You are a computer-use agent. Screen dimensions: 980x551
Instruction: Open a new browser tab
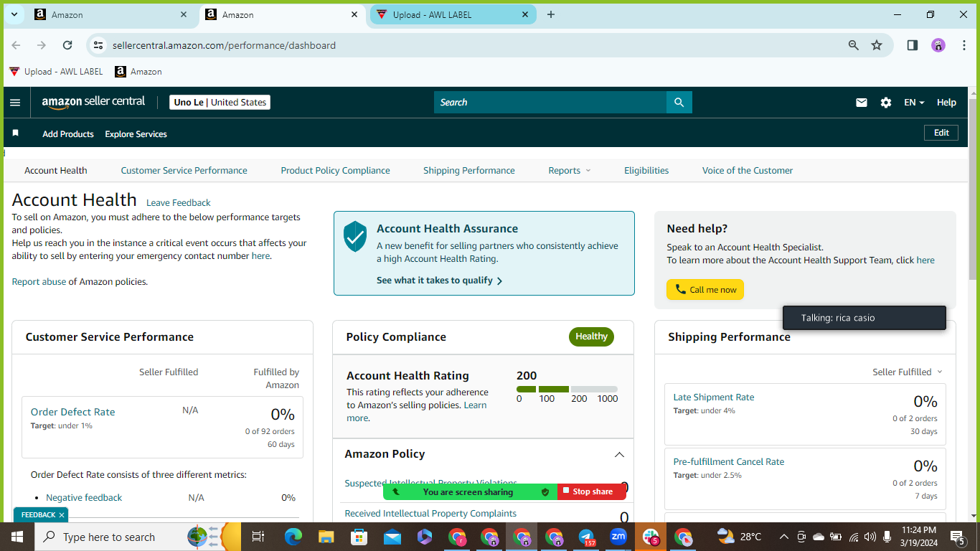[x=551, y=14]
